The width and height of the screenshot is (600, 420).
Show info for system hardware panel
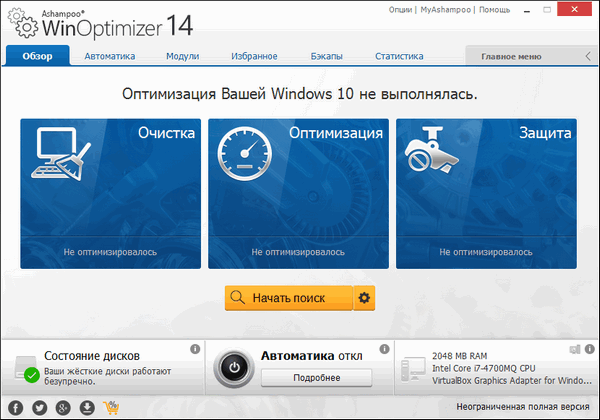pos(590,349)
